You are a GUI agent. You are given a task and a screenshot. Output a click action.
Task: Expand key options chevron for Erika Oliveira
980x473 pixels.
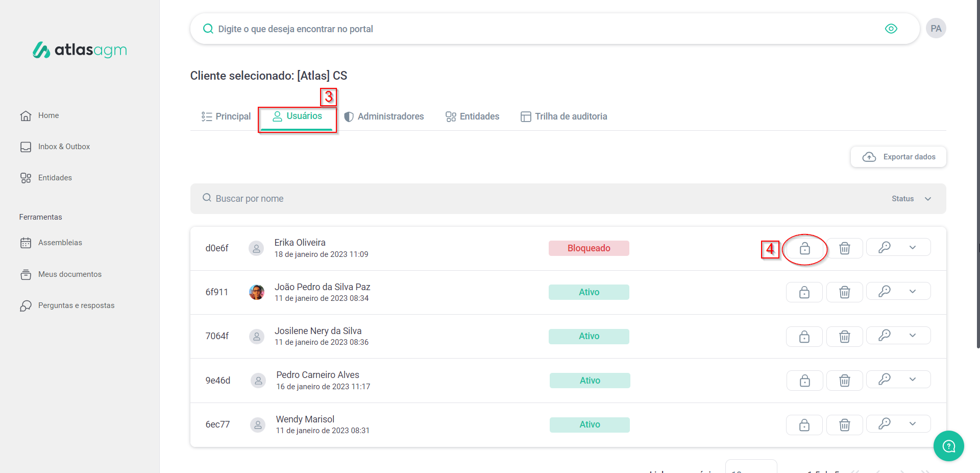pyautogui.click(x=913, y=248)
